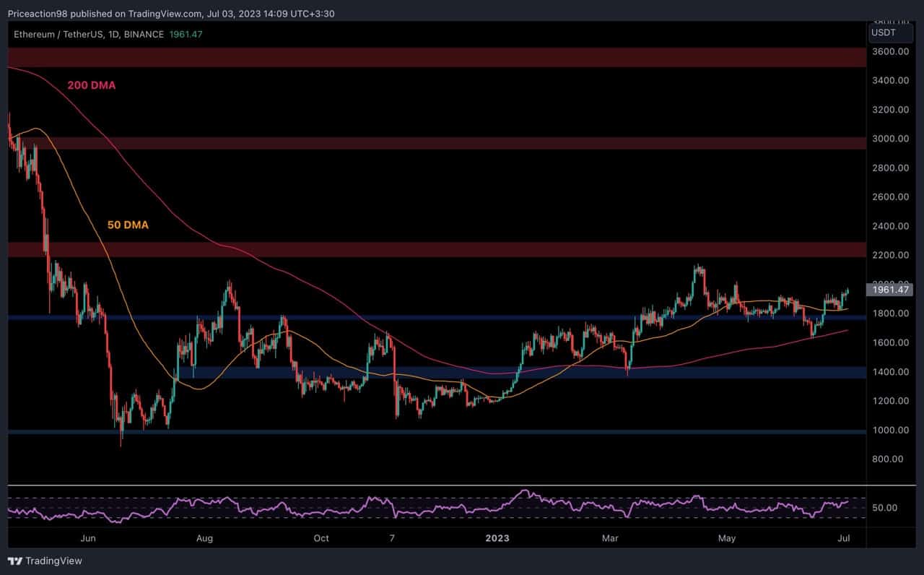This screenshot has width=924, height=575.
Task: Select the Jul label on the time axis
Action: tap(844, 538)
